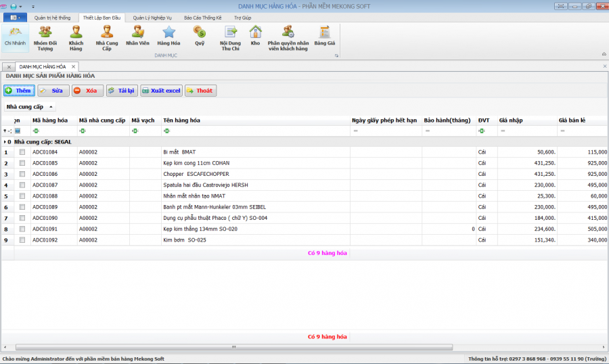Viewport: 609px width, 364px height.
Task: Click the ĐVT filter icon
Action: tap(482, 131)
